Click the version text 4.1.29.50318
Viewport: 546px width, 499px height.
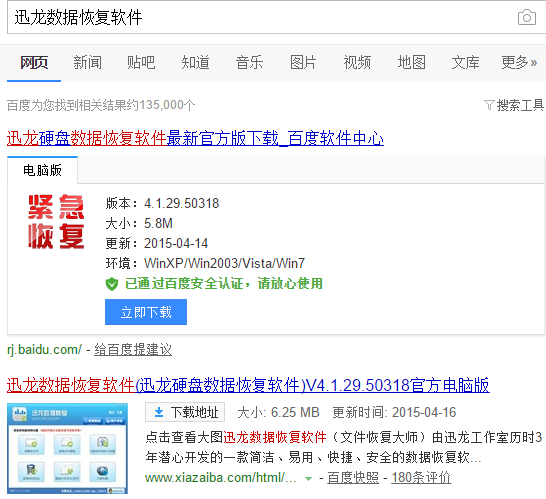[x=181, y=203]
